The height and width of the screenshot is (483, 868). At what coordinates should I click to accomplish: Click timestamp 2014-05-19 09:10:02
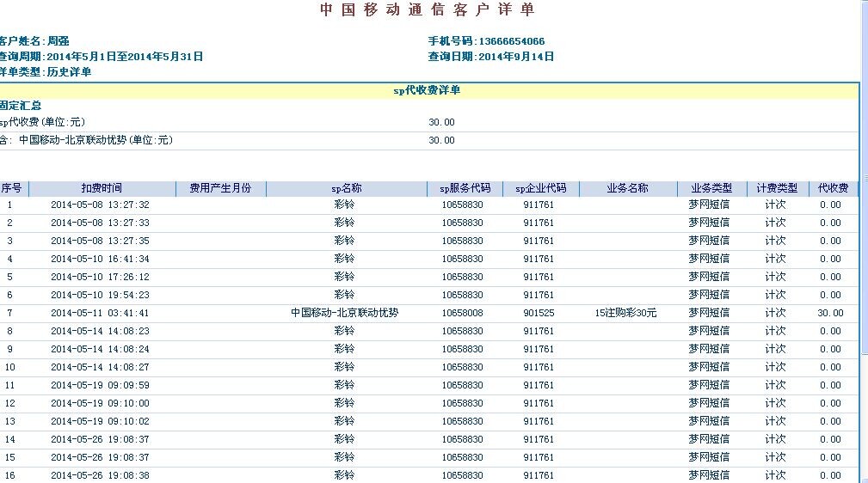click(x=100, y=421)
